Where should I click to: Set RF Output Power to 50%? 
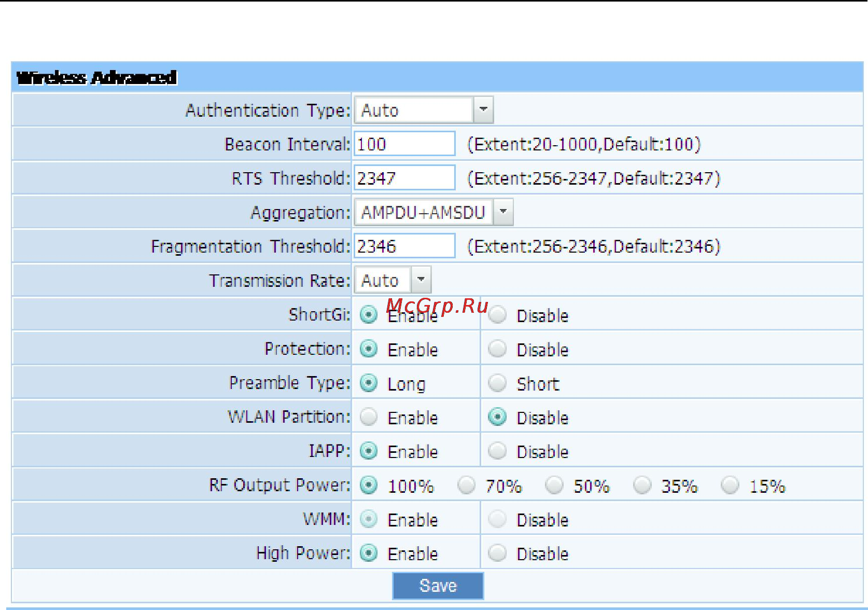pos(554,485)
